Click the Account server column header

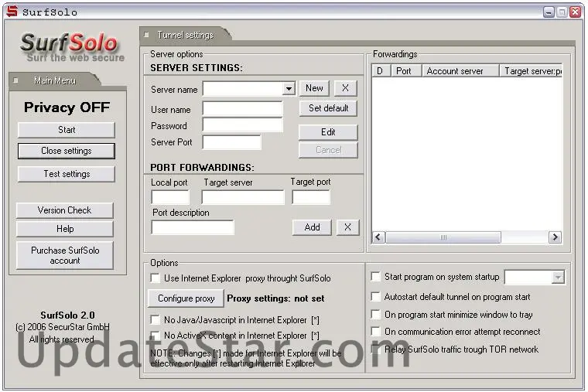tap(460, 71)
